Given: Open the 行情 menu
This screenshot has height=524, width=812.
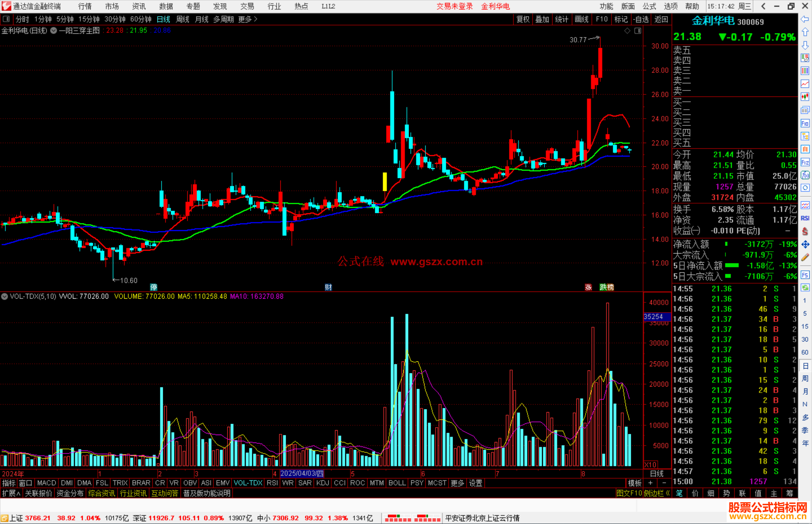Looking at the screenshot, I should click(x=85, y=6).
